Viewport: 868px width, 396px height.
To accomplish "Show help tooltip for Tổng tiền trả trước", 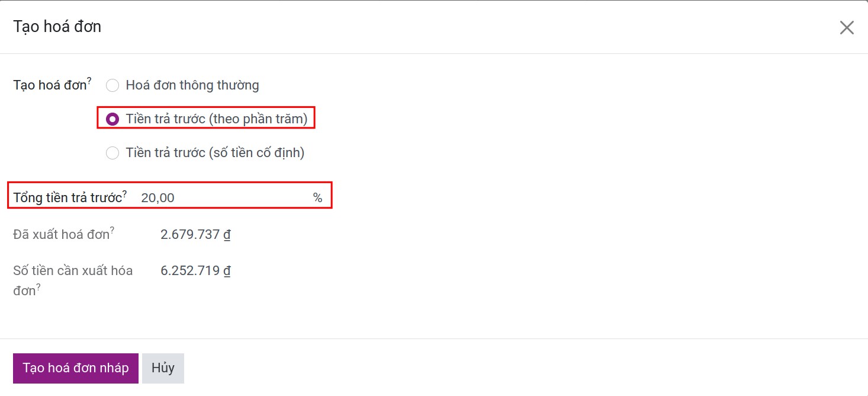I will click(125, 193).
